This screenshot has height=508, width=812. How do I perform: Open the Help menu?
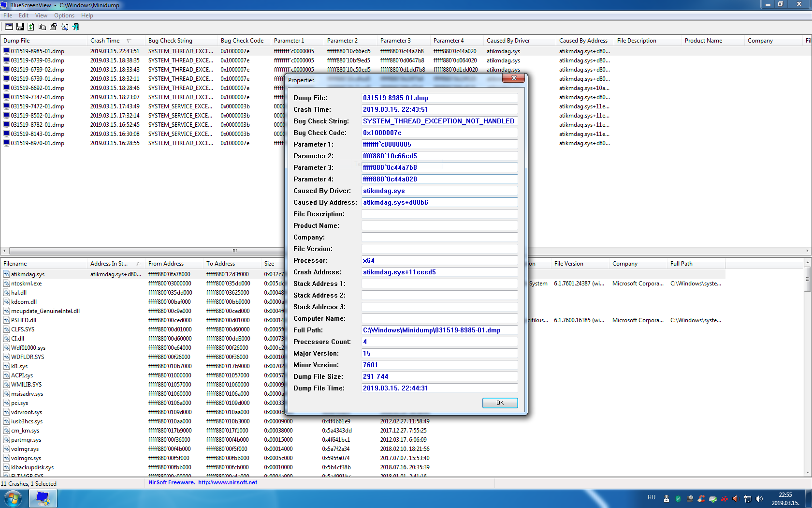(x=87, y=15)
